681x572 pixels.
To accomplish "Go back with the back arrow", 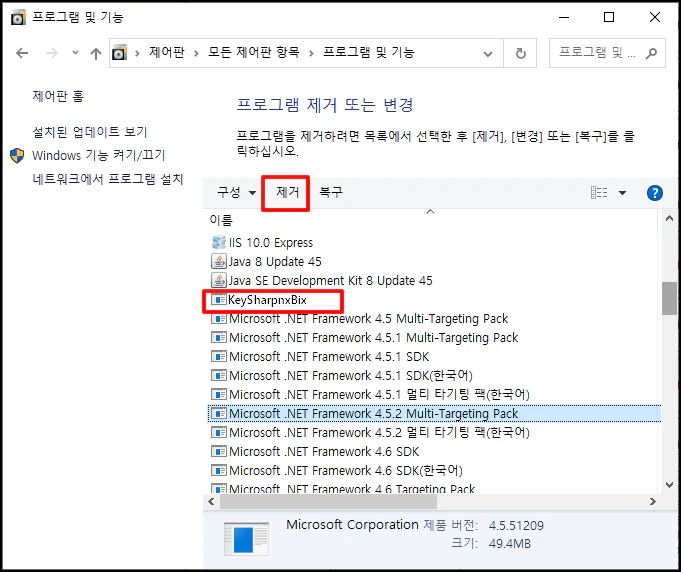I will pos(22,53).
